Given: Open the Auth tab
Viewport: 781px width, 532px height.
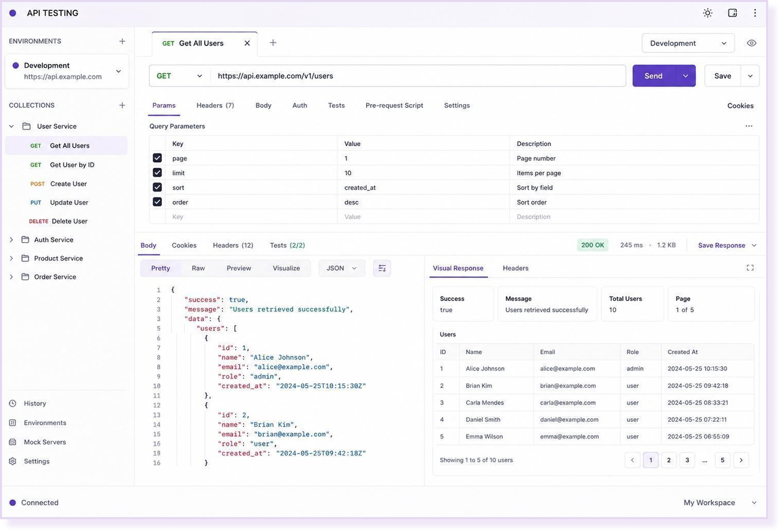Looking at the screenshot, I should 299,106.
